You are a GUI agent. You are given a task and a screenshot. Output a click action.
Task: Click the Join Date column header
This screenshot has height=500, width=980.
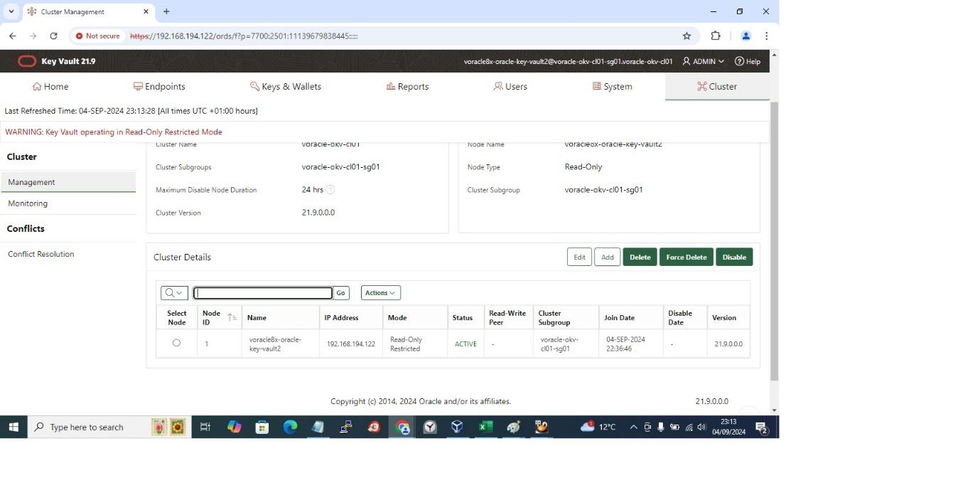point(619,318)
